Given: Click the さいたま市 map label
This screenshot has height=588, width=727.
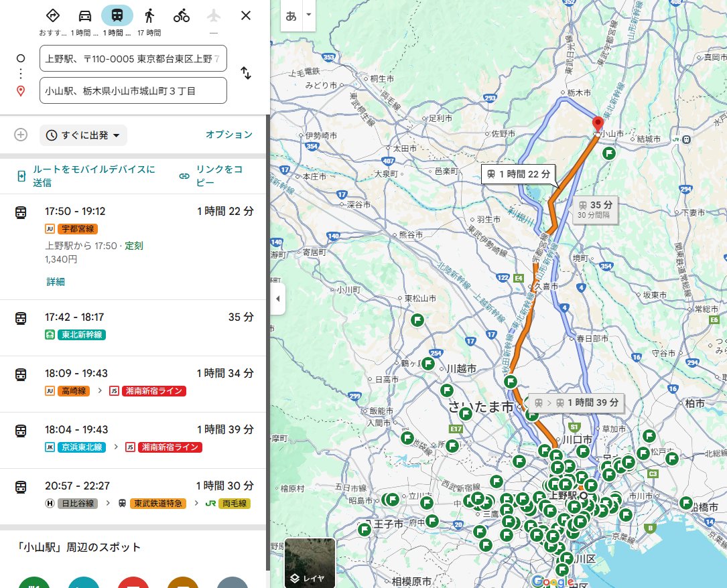Looking at the screenshot, I should 481,407.
